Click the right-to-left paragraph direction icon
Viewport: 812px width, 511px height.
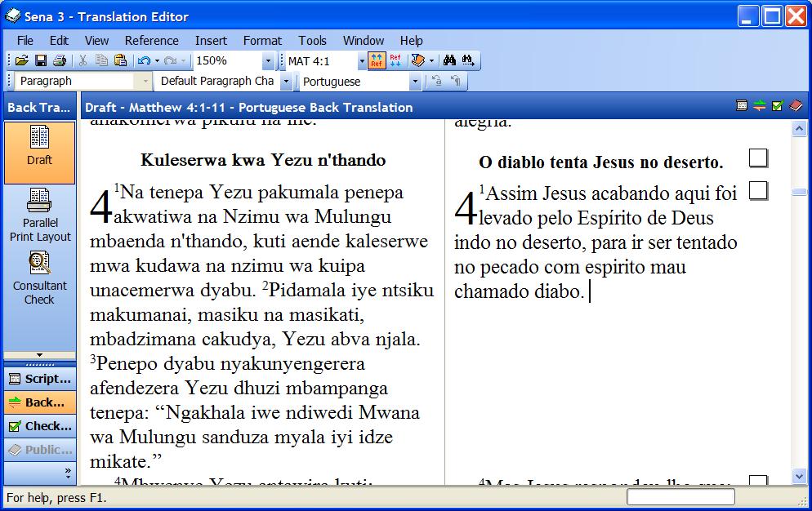pos(456,82)
